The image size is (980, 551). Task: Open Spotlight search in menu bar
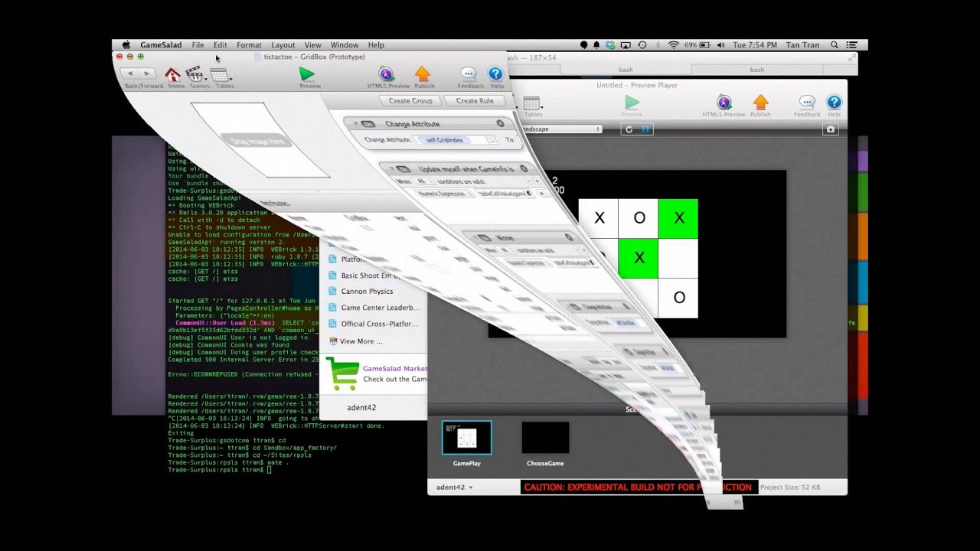click(x=835, y=45)
